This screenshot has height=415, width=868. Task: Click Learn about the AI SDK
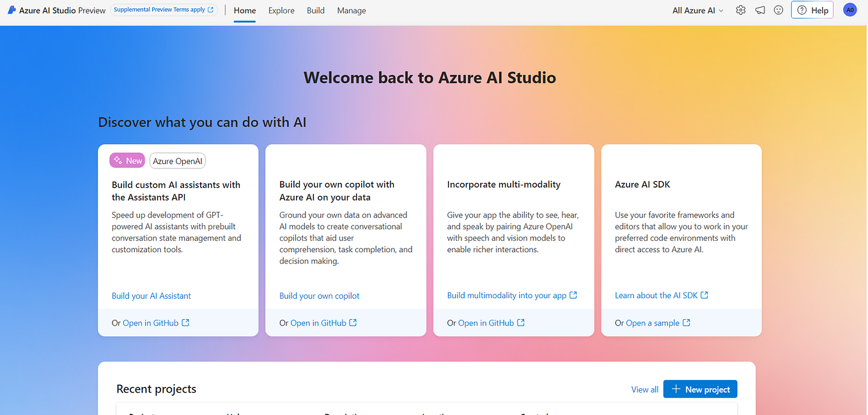point(656,295)
